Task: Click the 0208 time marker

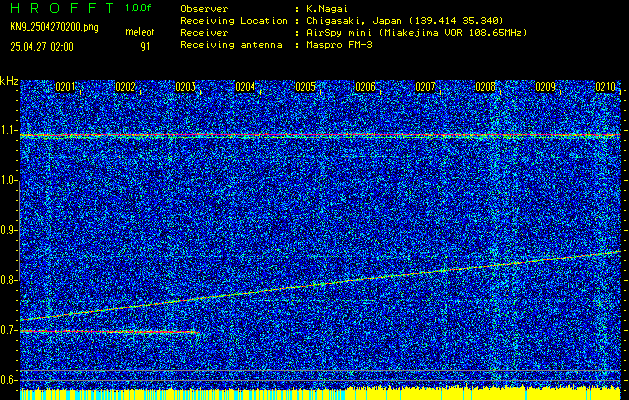Action: 485,87
